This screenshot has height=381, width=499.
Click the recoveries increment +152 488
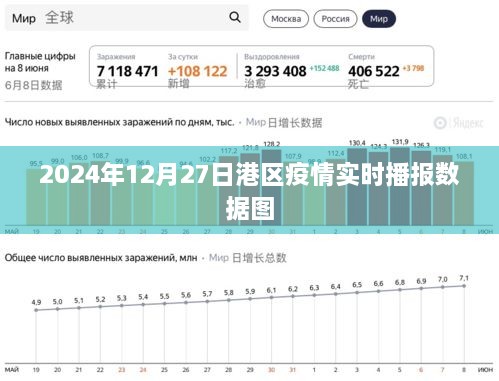click(x=324, y=68)
